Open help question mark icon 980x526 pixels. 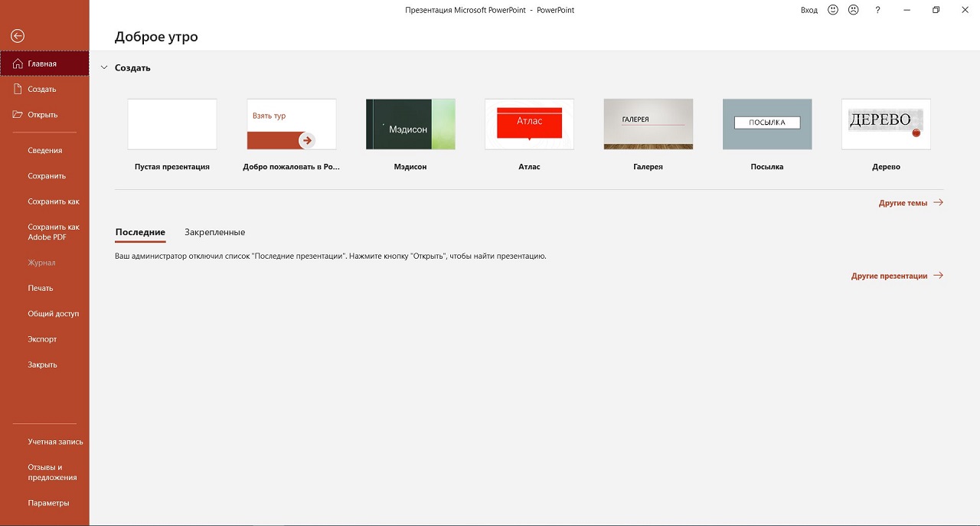(x=877, y=10)
